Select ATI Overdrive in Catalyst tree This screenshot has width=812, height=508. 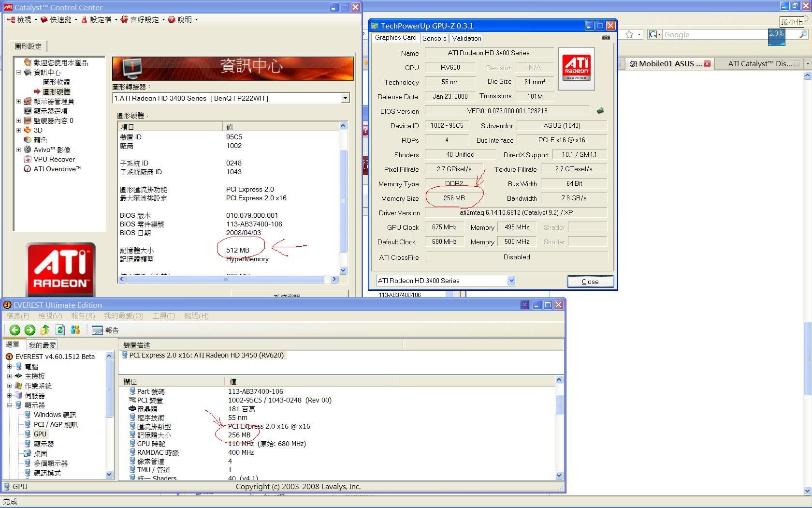click(57, 169)
